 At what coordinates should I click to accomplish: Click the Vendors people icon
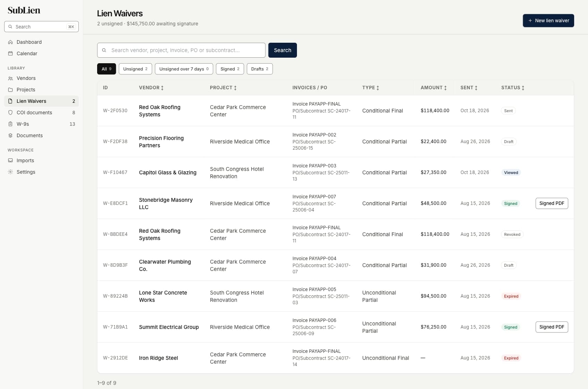point(10,78)
